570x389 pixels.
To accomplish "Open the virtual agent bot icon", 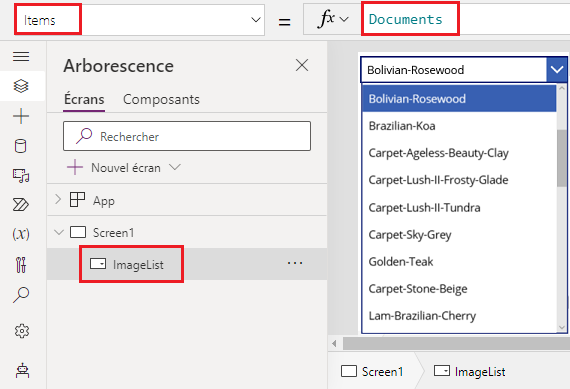I will tap(23, 371).
